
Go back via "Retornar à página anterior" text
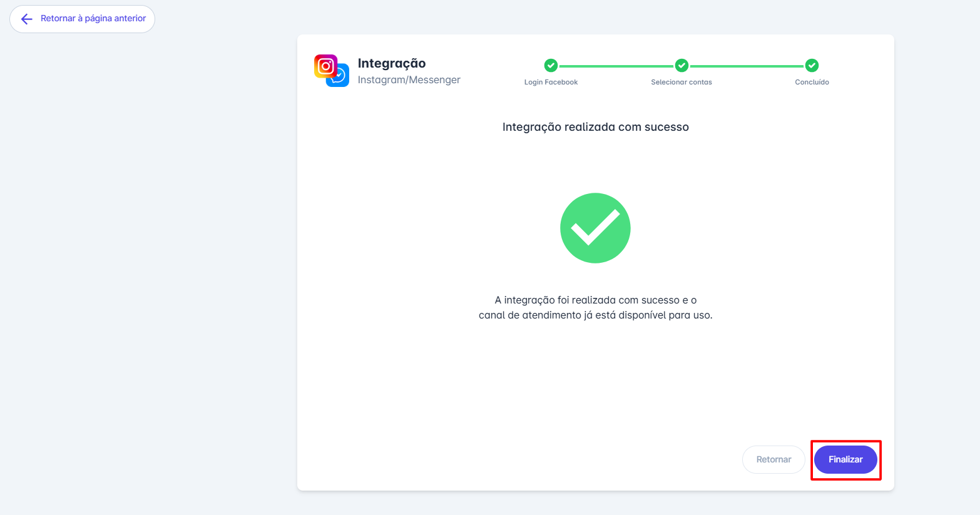click(93, 19)
